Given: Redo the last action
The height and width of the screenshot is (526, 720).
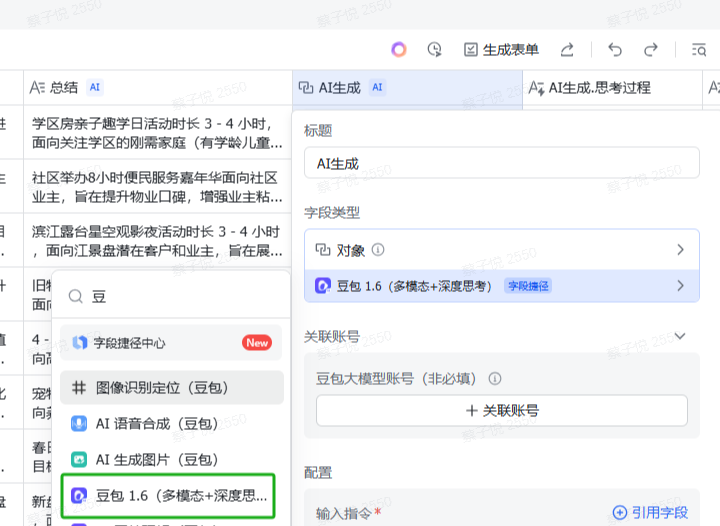Looking at the screenshot, I should click(x=651, y=50).
